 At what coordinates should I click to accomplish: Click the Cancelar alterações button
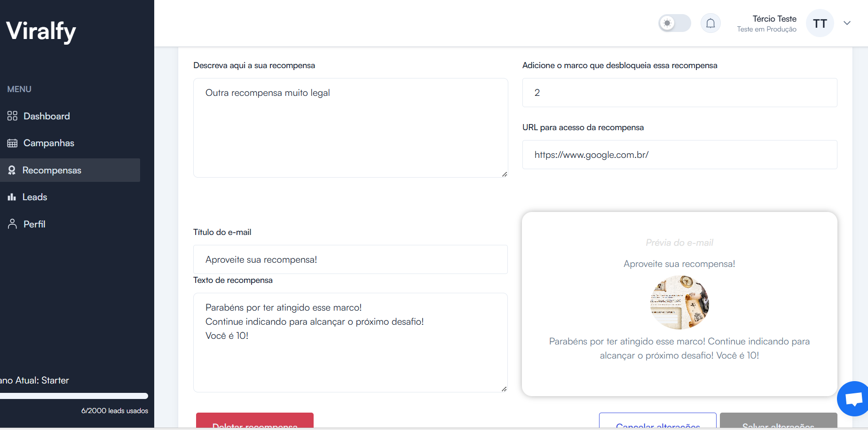(x=658, y=421)
